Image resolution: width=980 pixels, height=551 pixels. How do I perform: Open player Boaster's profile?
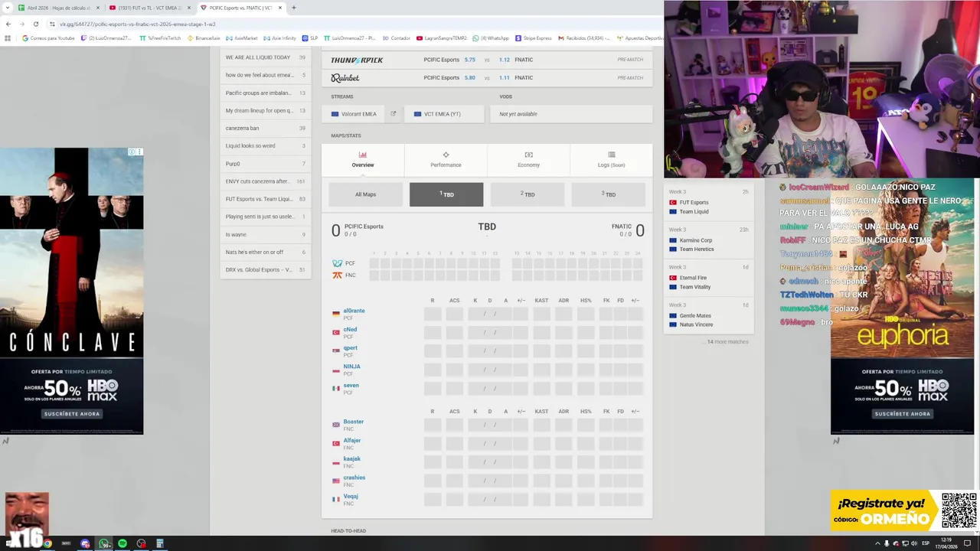pyautogui.click(x=353, y=422)
